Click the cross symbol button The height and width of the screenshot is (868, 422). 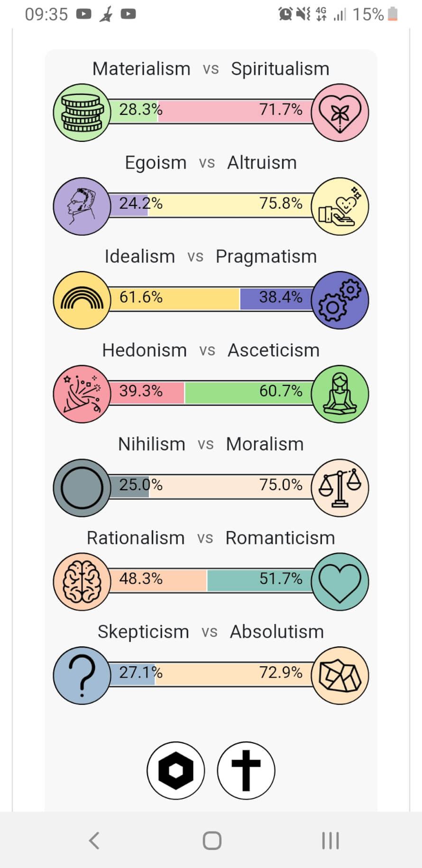point(246,771)
